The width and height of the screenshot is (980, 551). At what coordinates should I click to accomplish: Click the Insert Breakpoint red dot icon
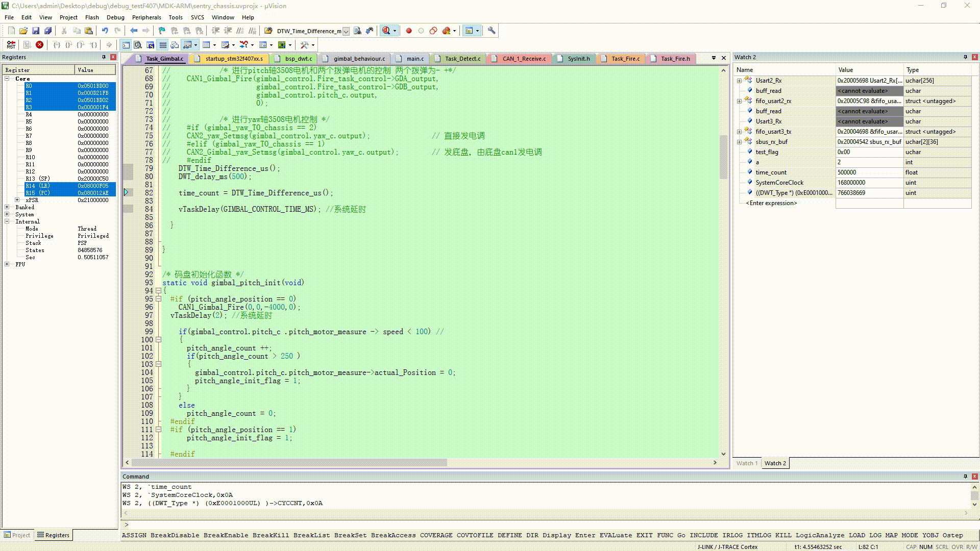[409, 31]
